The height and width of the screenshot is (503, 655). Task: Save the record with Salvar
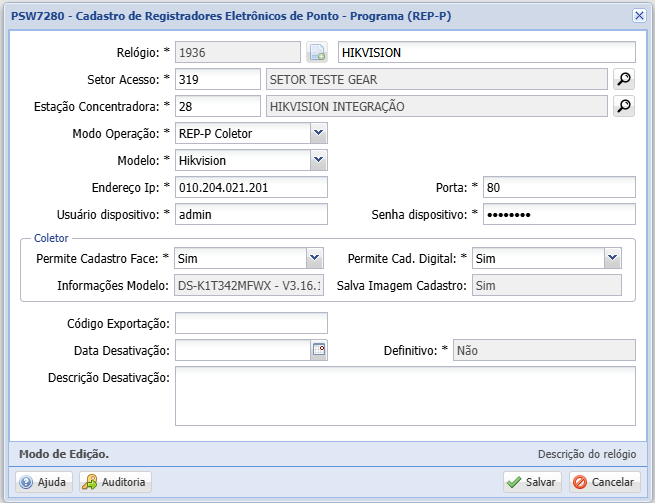pos(532,482)
